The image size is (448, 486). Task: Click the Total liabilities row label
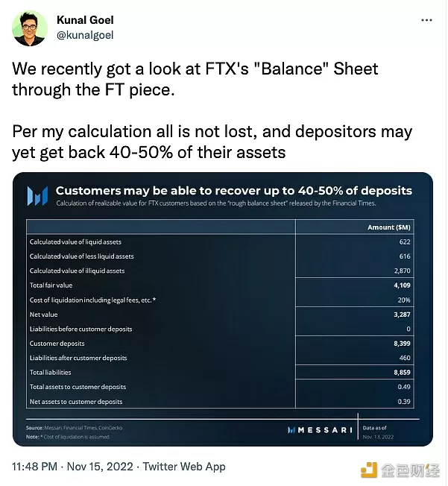[50, 372]
